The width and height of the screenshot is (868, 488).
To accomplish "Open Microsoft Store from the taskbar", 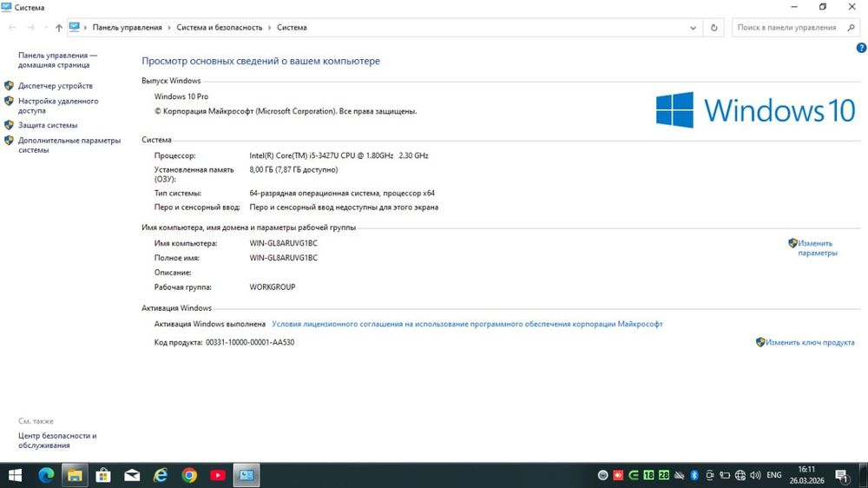I will click(103, 475).
